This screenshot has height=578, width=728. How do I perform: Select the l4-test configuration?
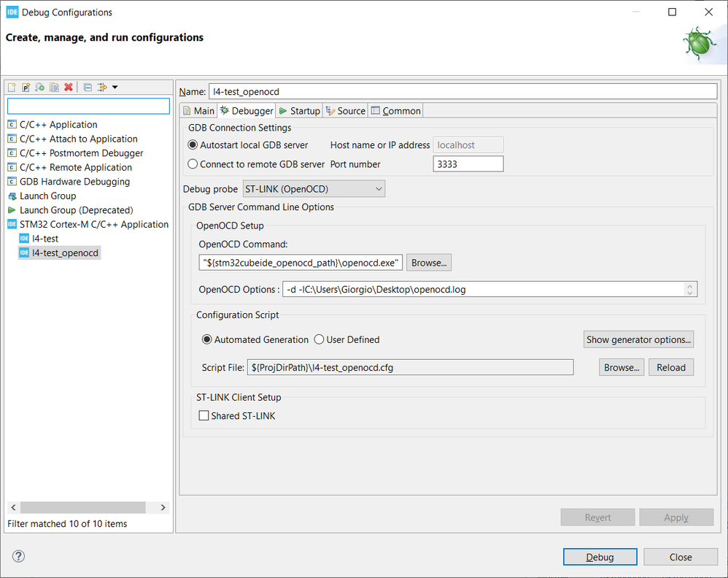(x=39, y=239)
